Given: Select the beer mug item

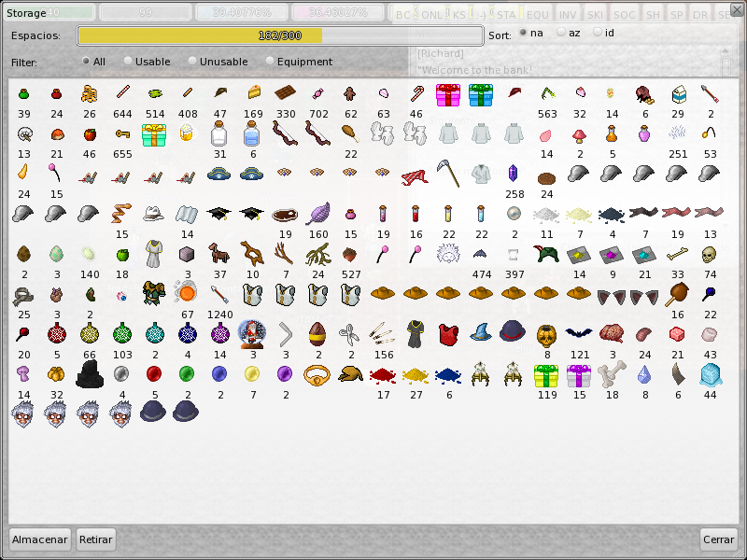Looking at the screenshot, I should coord(186,133).
